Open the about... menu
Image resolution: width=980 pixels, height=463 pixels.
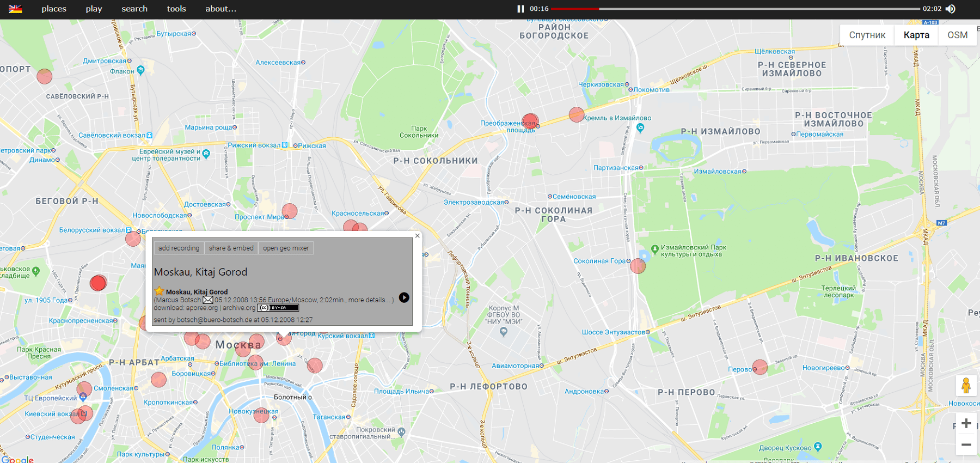click(x=220, y=9)
